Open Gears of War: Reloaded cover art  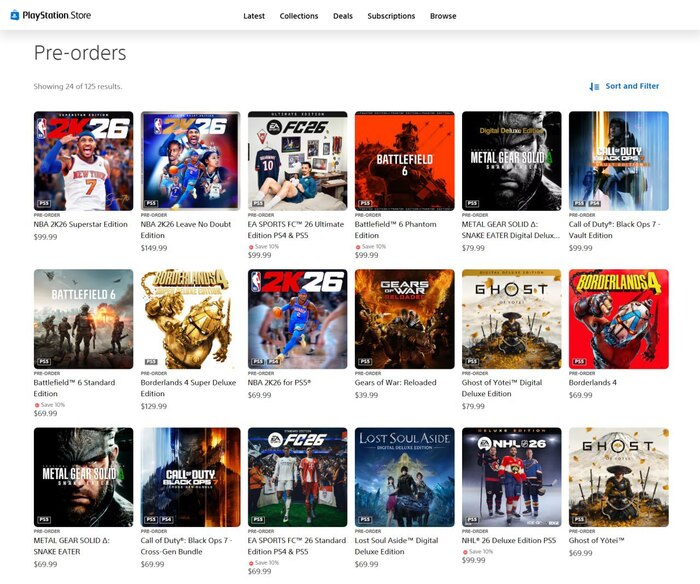tap(404, 319)
